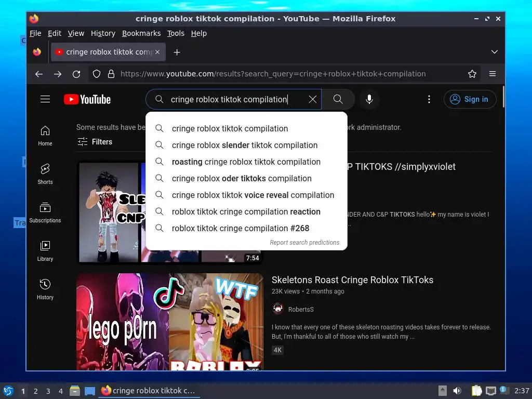Image resolution: width=532 pixels, height=399 pixels.
Task: Reload the page
Action: (x=76, y=74)
